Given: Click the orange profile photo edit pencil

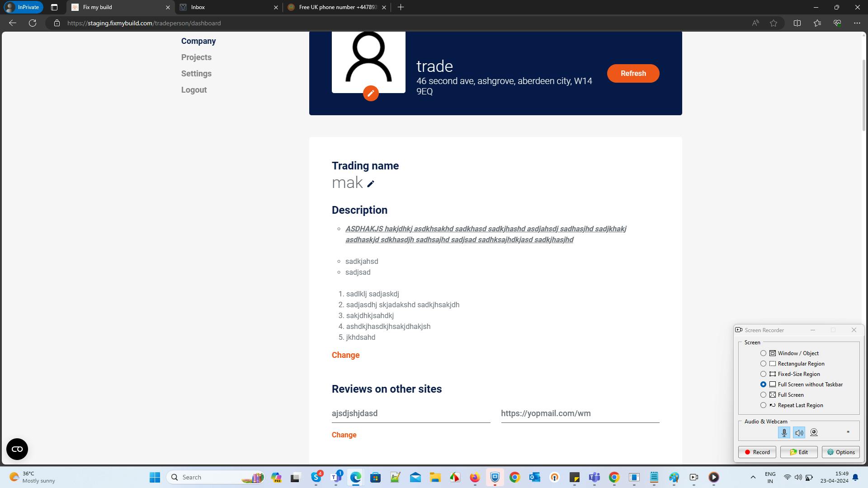Looking at the screenshot, I should point(371,94).
